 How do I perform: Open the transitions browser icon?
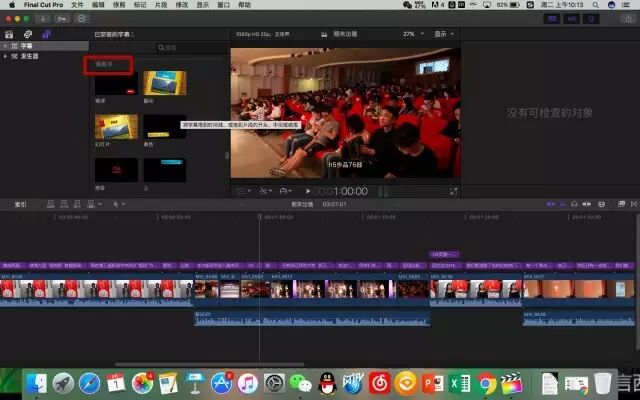[x=634, y=204]
